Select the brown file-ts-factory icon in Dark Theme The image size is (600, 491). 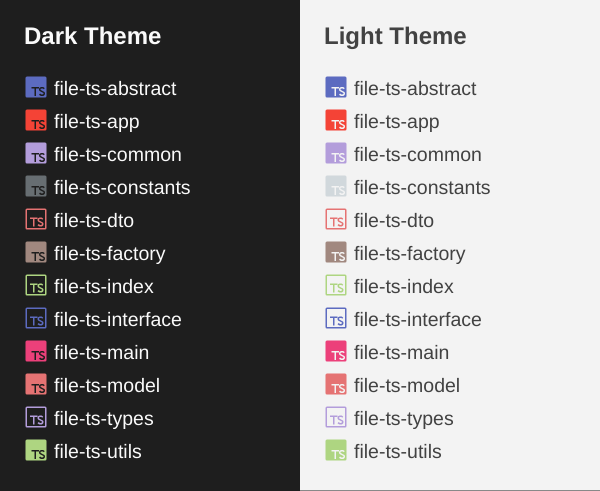[36, 252]
